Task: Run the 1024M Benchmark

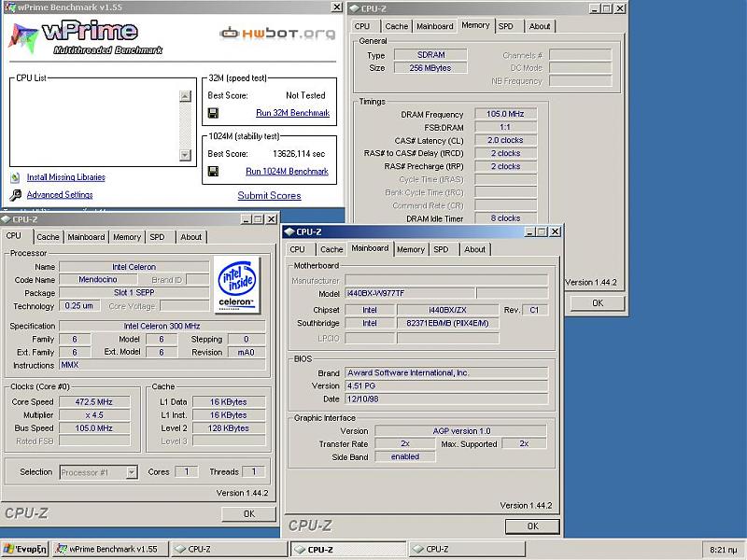Action: click(x=287, y=172)
